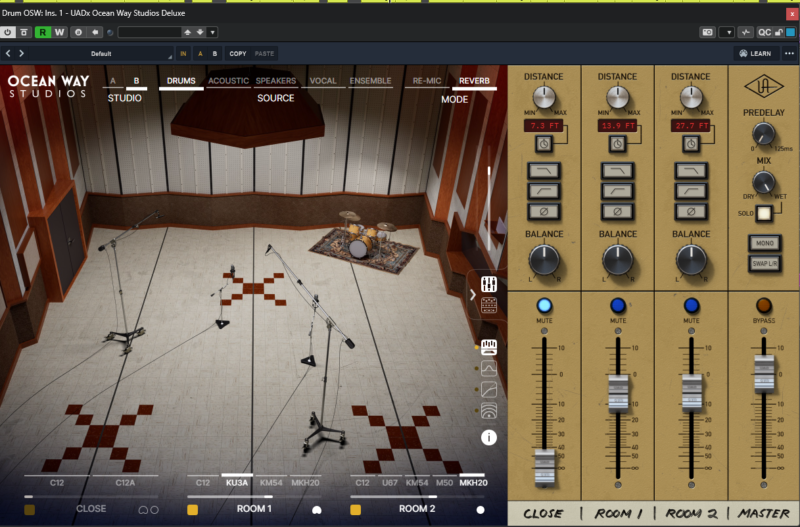The image size is (800, 527).
Task: Open dropdown next to camera icon
Action: [x=727, y=32]
